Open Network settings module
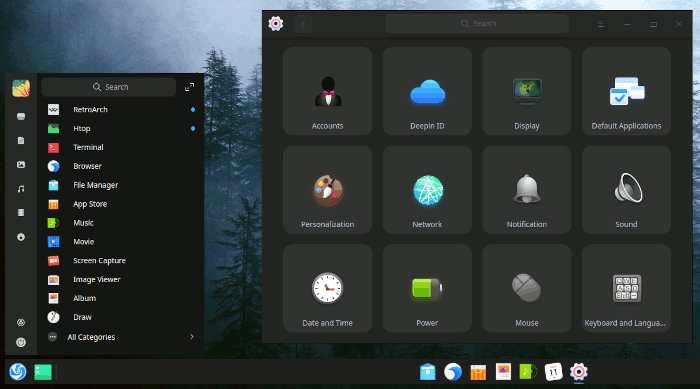This screenshot has width=700, height=389. (427, 190)
